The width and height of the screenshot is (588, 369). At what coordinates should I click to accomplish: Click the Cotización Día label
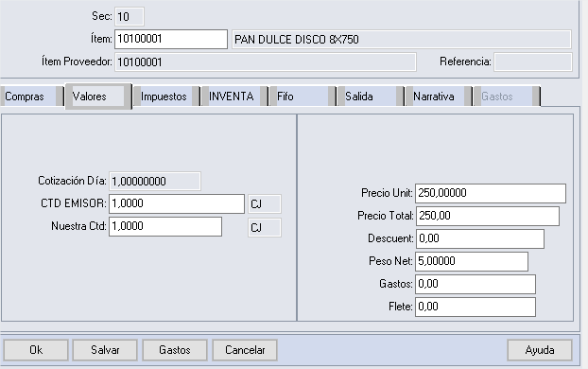click(72, 181)
